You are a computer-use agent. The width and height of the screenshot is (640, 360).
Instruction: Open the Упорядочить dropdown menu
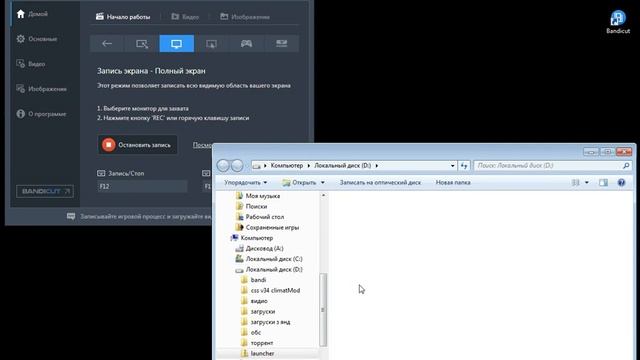pos(245,182)
